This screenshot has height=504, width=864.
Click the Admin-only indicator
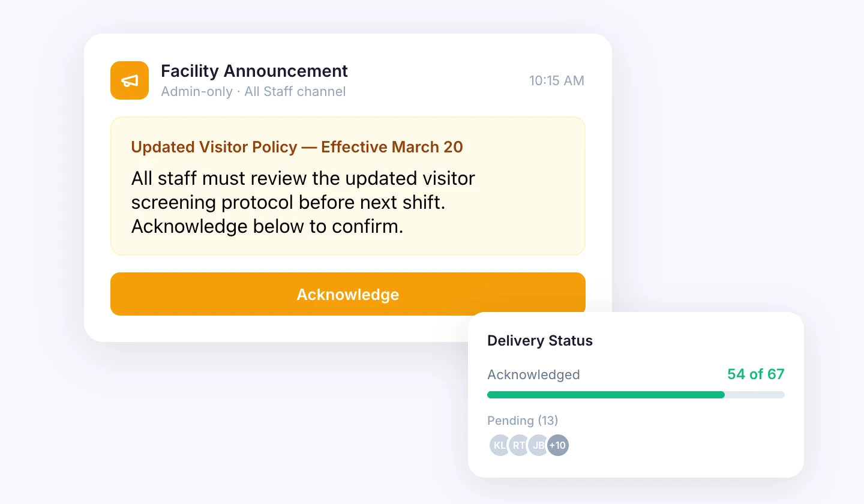point(197,91)
